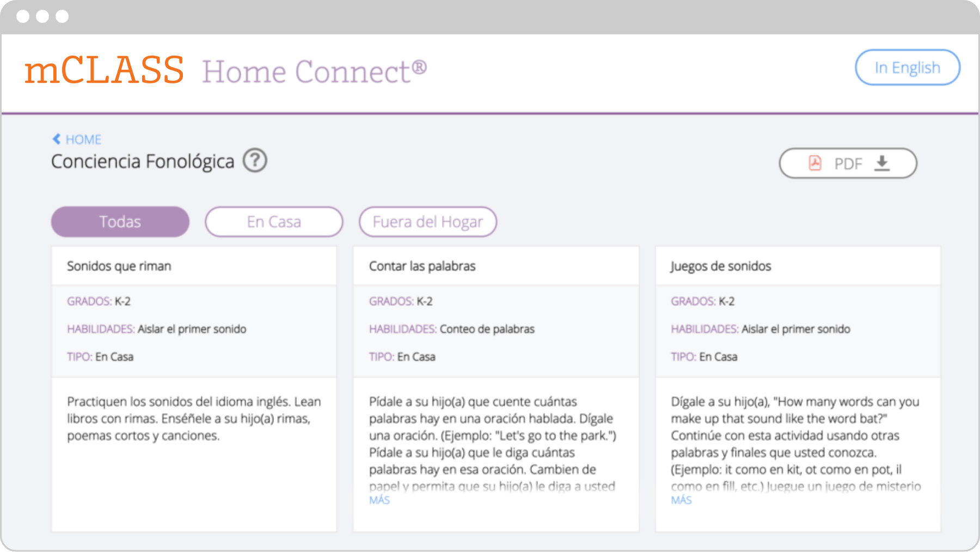
Task: Open the Sonidos que riman card title
Action: [x=119, y=266]
